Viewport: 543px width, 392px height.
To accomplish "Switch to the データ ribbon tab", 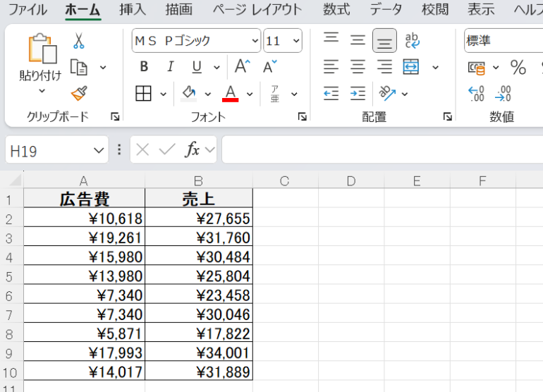I will point(386,10).
